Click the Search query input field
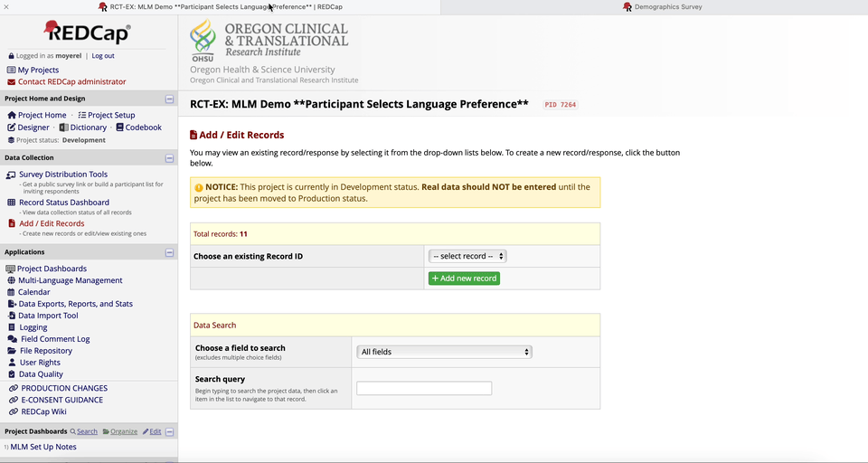Viewport: 868px width, 463px height. [x=424, y=389]
